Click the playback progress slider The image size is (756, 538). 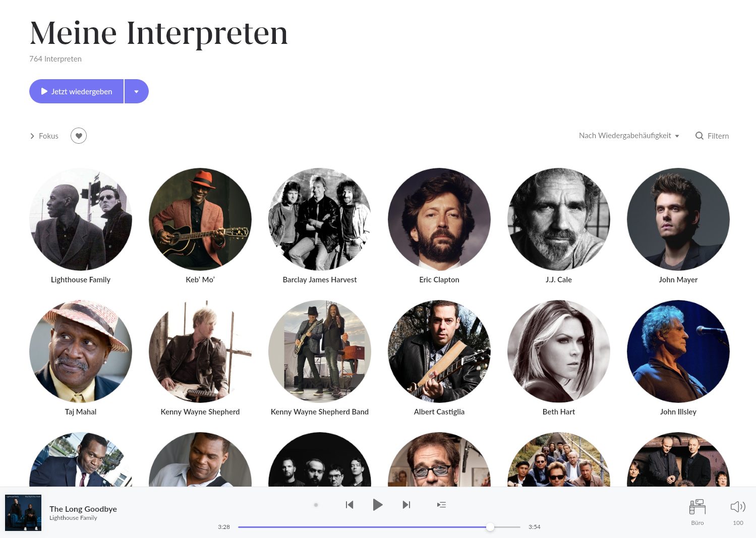pyautogui.click(x=378, y=527)
